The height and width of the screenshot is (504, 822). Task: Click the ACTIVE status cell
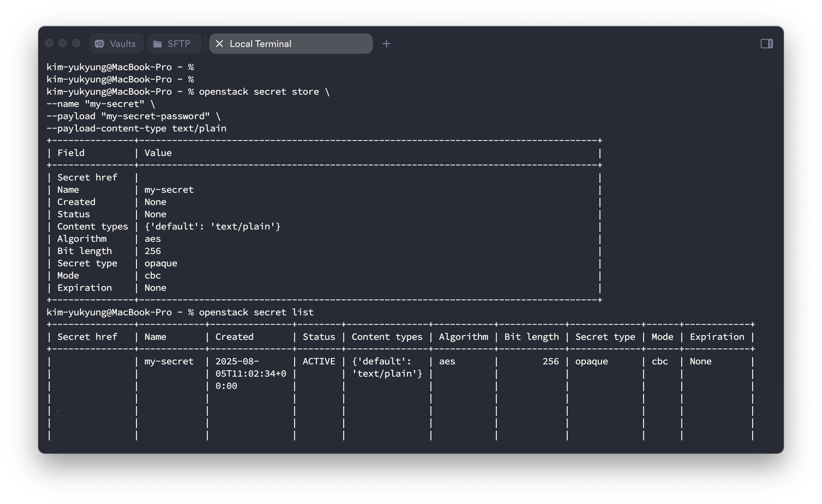pyautogui.click(x=319, y=361)
